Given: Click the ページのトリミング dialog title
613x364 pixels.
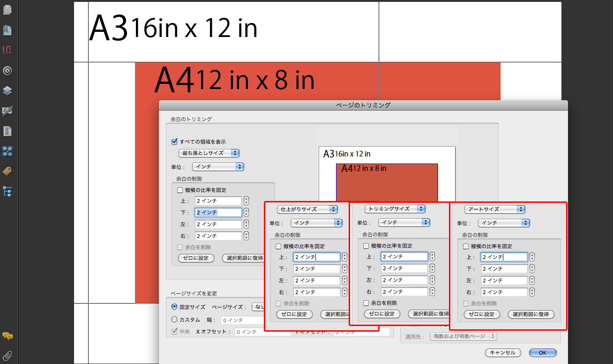Looking at the screenshot, I should pos(363,105).
